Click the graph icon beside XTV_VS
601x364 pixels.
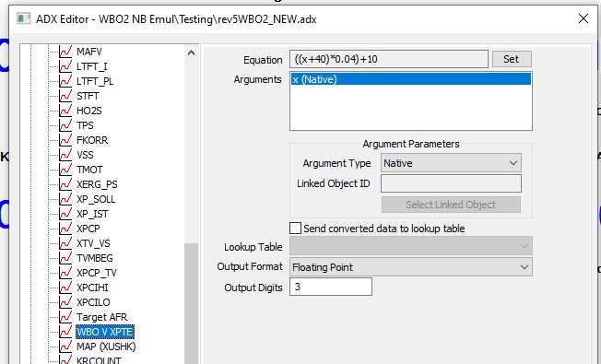click(x=65, y=243)
